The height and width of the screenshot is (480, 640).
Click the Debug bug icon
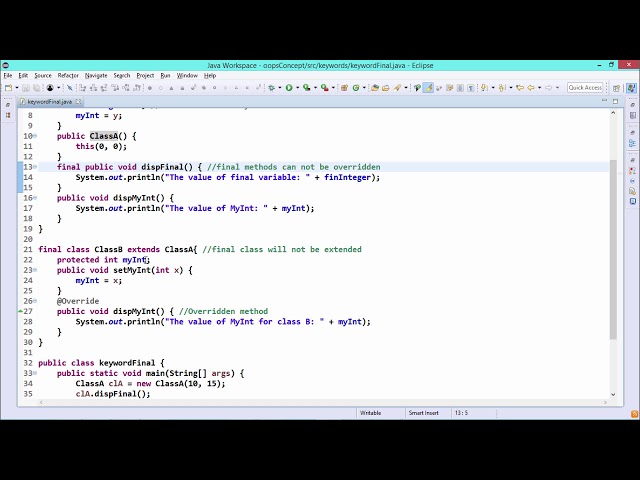(271, 88)
